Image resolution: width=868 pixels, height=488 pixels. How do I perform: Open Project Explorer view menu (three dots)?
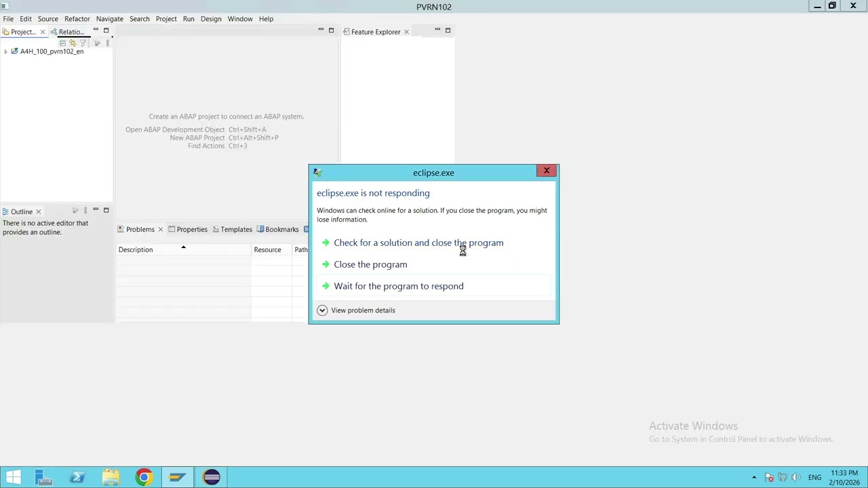tap(107, 43)
